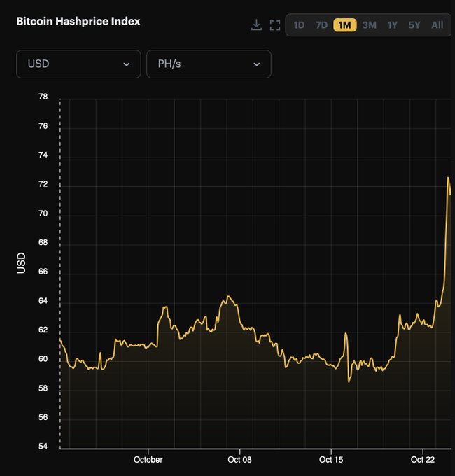
Task: Click the Oct 15 axis label
Action: pyautogui.click(x=331, y=460)
